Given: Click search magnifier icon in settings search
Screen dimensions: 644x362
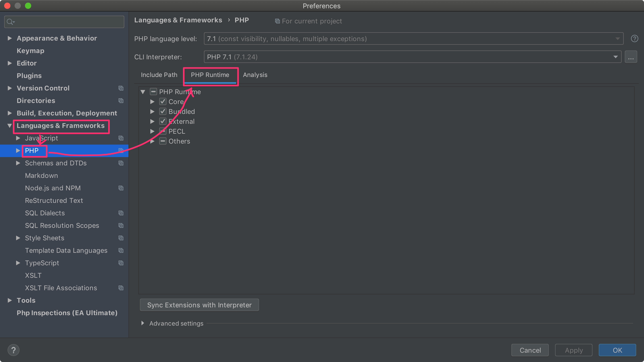Looking at the screenshot, I should pyautogui.click(x=10, y=22).
